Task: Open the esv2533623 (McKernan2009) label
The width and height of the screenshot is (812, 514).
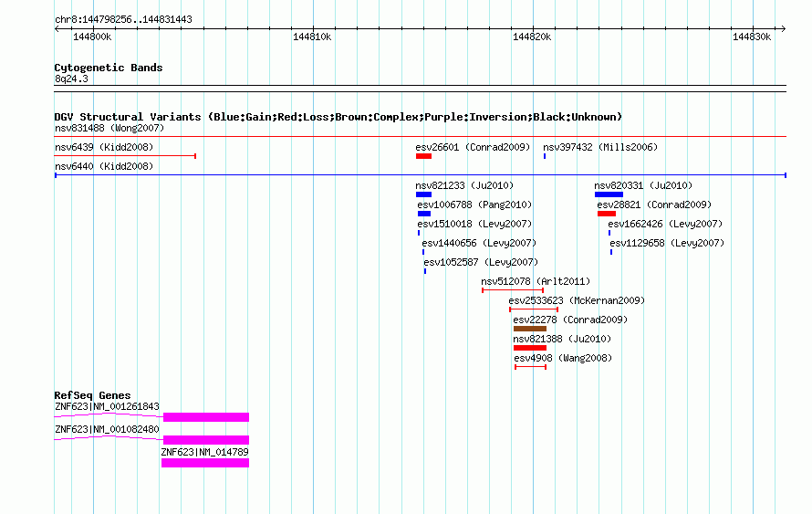Action: tap(577, 300)
